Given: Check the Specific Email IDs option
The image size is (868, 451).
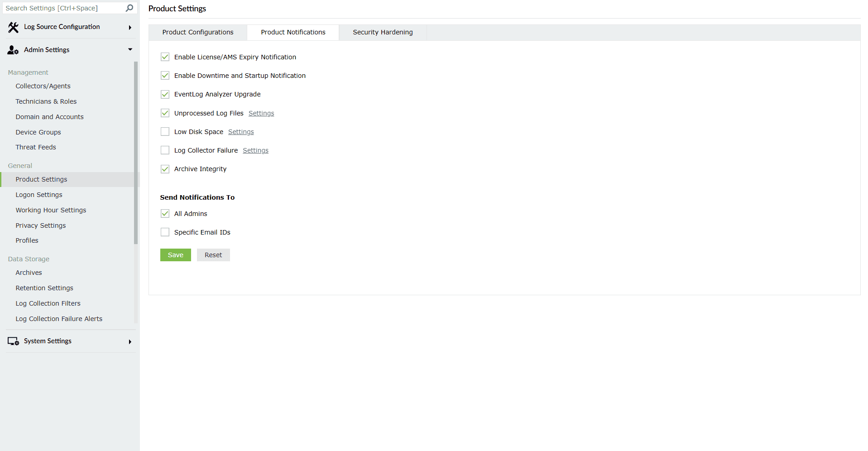Looking at the screenshot, I should pos(165,231).
